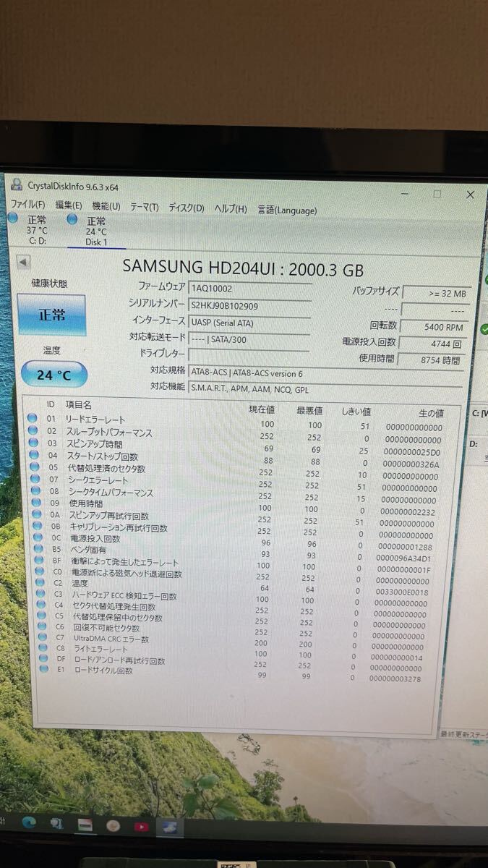Viewport: 488px width, 868px height.
Task: Click the buffer size field >= 32 MB
Action: 435,293
